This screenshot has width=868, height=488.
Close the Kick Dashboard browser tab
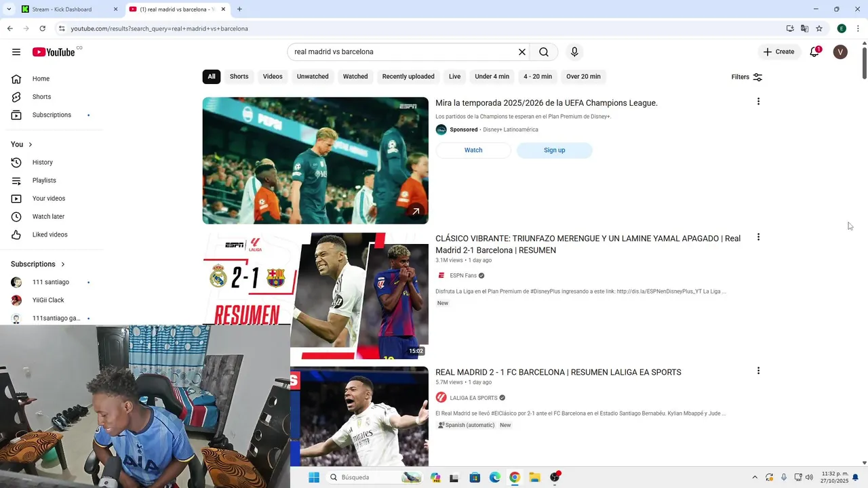(115, 9)
